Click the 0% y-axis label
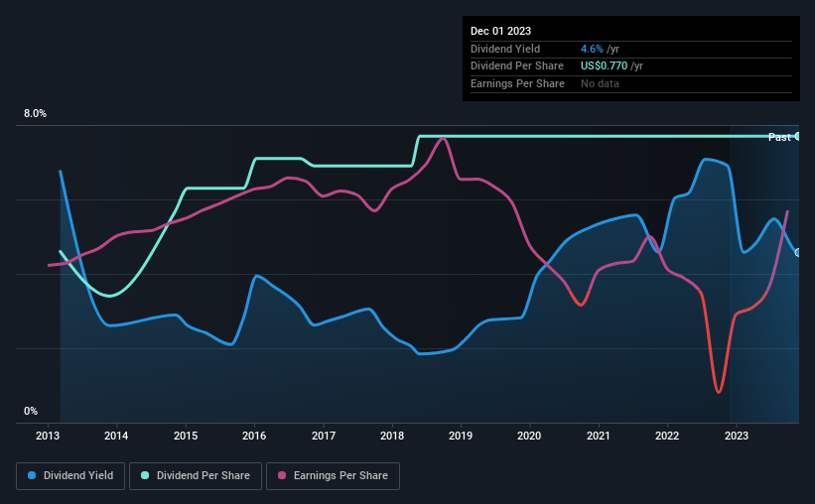The image size is (815, 504). tap(31, 411)
